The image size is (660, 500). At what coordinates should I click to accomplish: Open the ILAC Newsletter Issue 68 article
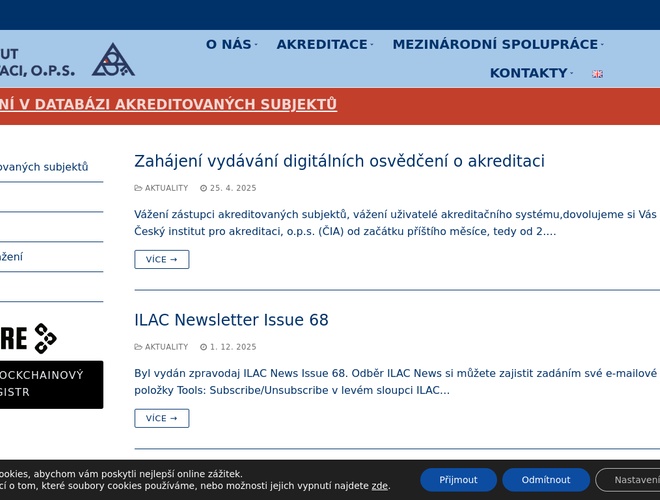click(231, 320)
